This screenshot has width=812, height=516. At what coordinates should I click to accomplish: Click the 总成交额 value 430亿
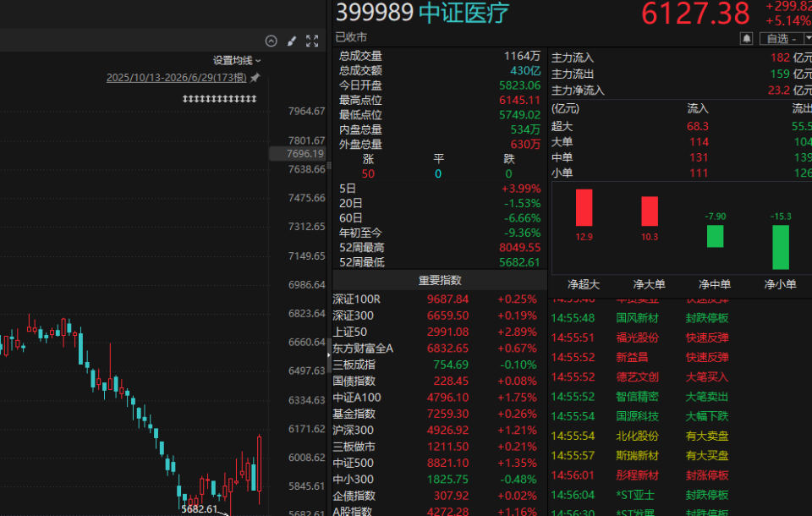coord(525,70)
